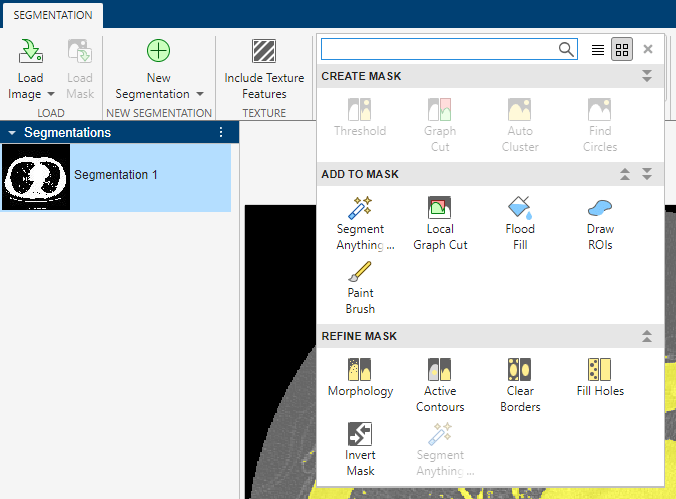Move the ADD TO MASK section down

(x=647, y=174)
